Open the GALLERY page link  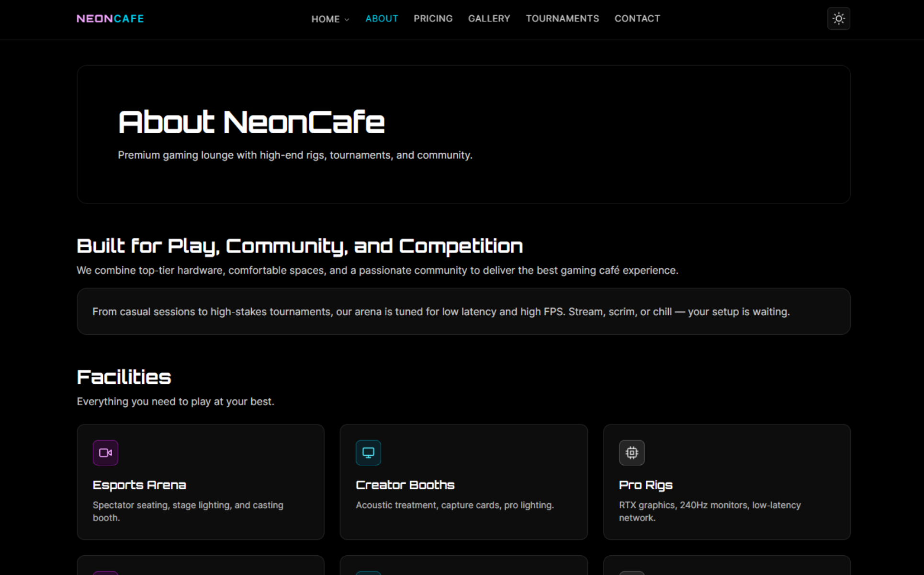(489, 19)
